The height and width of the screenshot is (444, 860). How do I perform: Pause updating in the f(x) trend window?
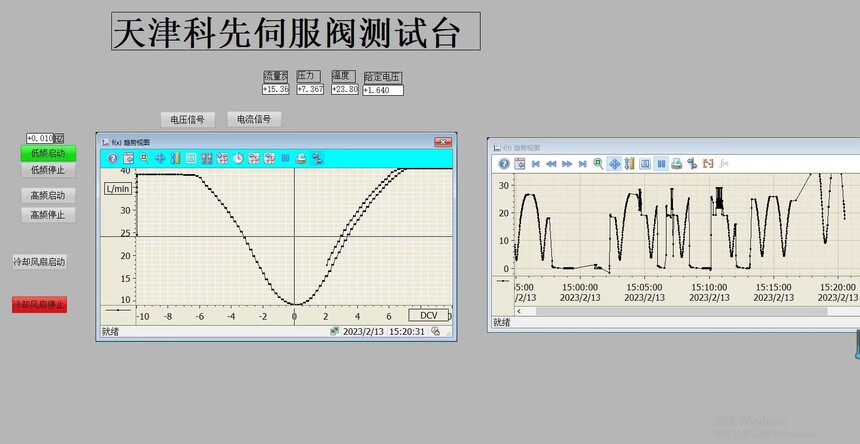pyautogui.click(x=285, y=158)
